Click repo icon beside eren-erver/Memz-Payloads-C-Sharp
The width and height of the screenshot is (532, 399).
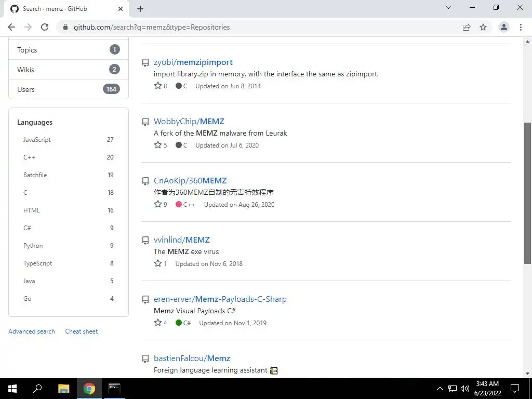point(145,300)
